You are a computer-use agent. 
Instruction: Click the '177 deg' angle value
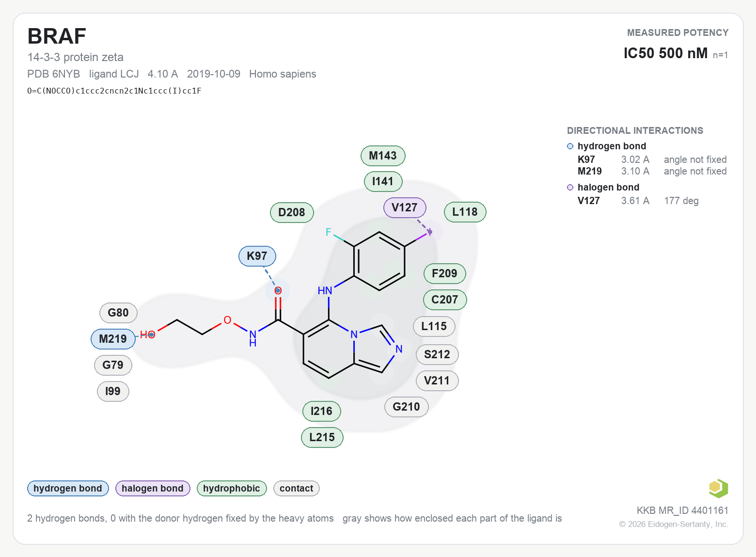[681, 201]
